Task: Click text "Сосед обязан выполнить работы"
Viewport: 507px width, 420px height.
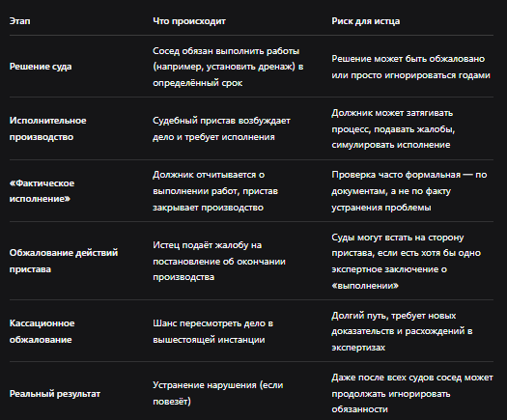Action: pyautogui.click(x=226, y=51)
